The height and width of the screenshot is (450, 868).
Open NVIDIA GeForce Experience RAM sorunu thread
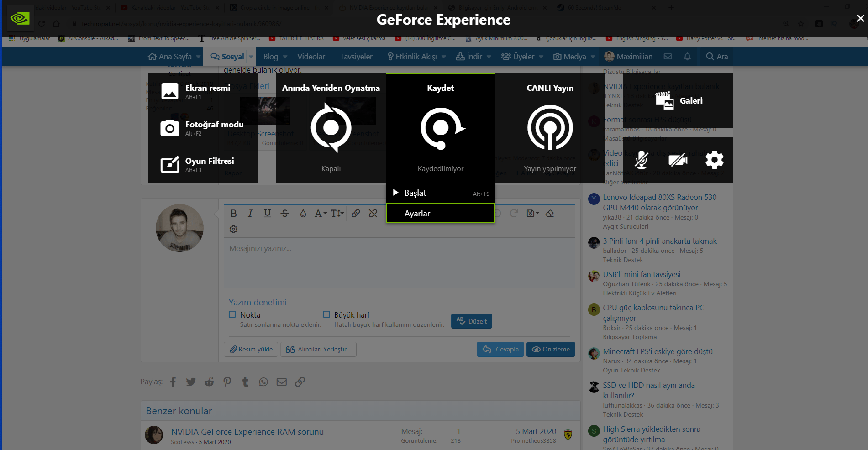point(247,432)
